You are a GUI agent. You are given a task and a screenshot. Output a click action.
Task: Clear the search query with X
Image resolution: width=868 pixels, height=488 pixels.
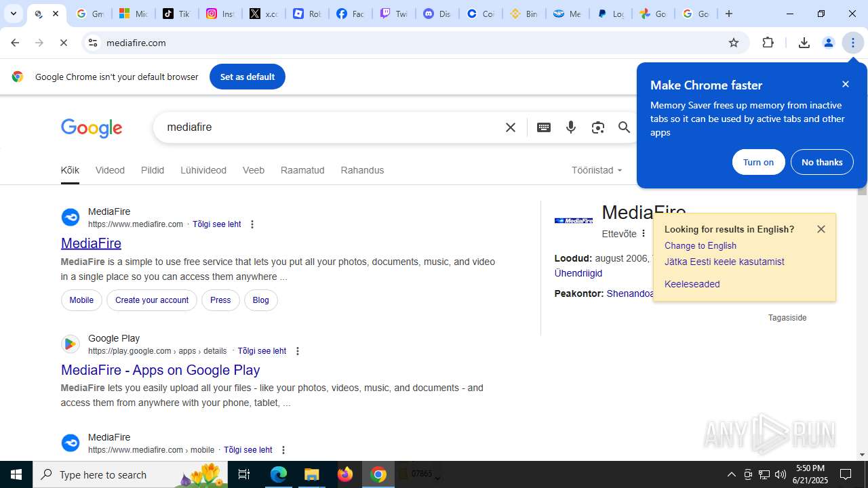tap(511, 127)
